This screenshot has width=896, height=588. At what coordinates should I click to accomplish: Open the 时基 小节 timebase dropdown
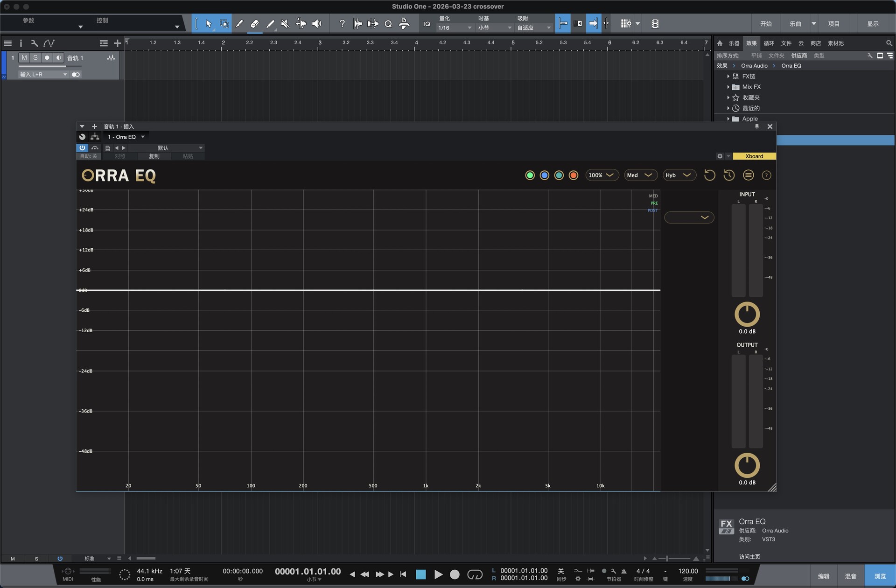click(494, 28)
